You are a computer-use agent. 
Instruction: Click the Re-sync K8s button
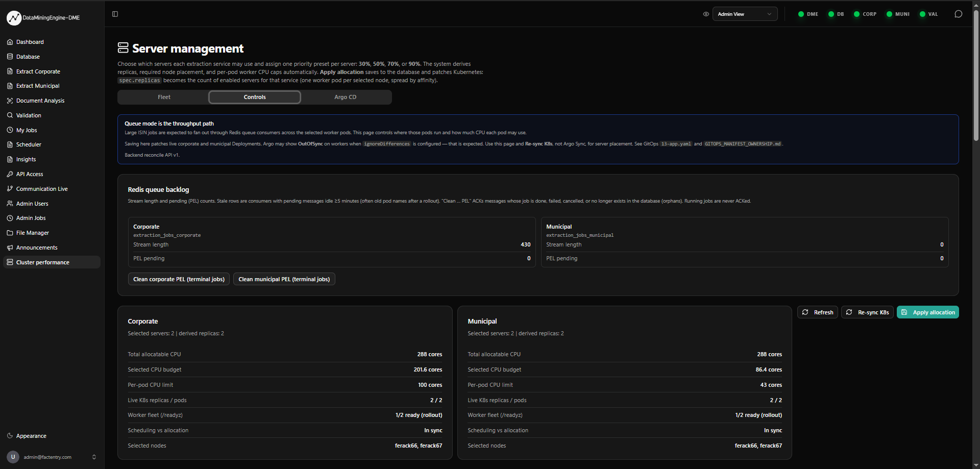click(867, 312)
